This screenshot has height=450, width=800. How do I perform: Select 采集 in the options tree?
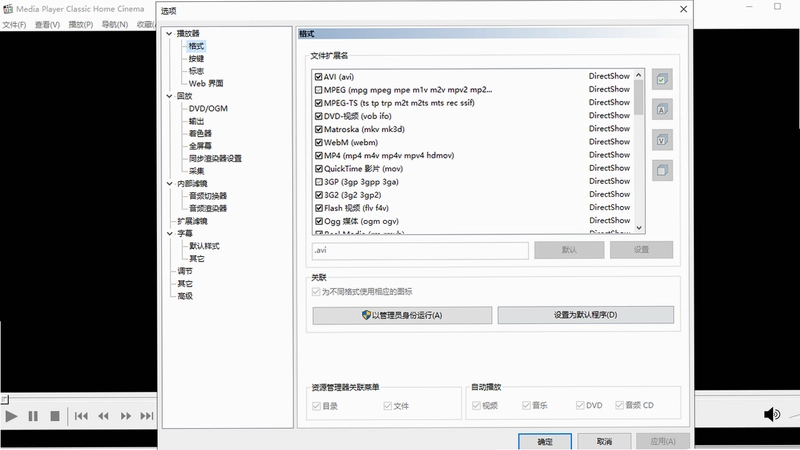196,171
